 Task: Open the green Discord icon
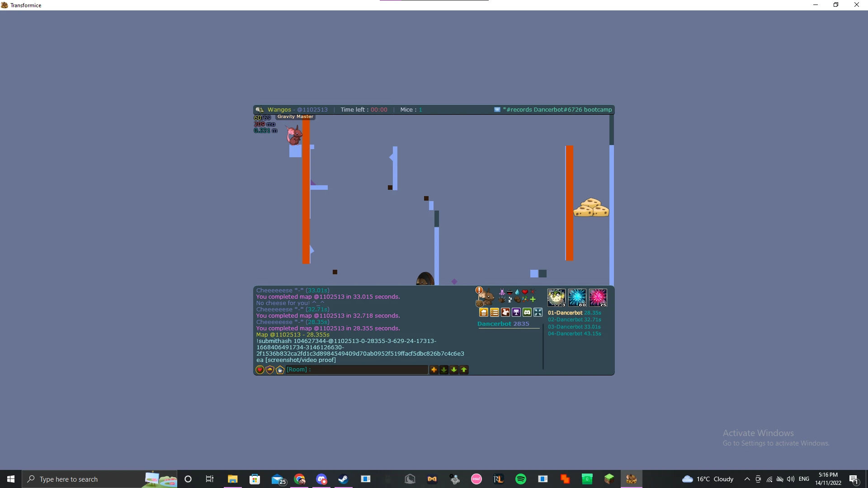527,312
